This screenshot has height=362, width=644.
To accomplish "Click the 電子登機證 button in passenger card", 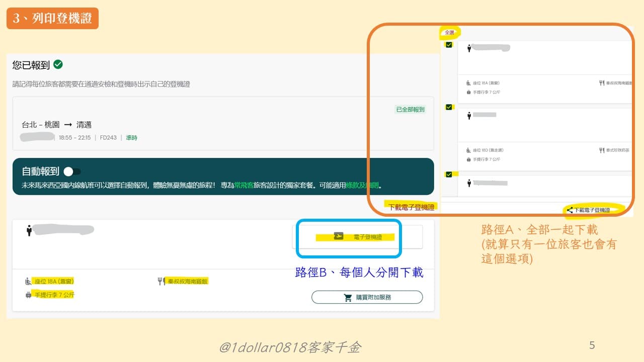I will (357, 237).
